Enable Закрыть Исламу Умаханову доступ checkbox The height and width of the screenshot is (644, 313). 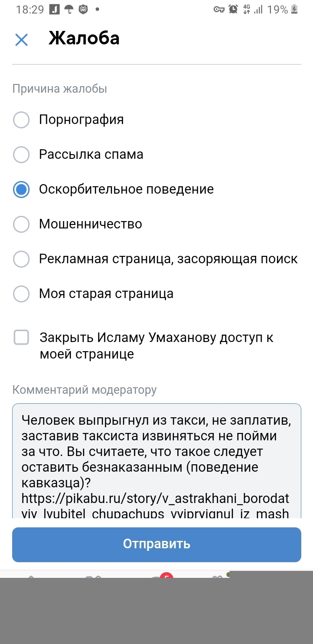coord(21,338)
